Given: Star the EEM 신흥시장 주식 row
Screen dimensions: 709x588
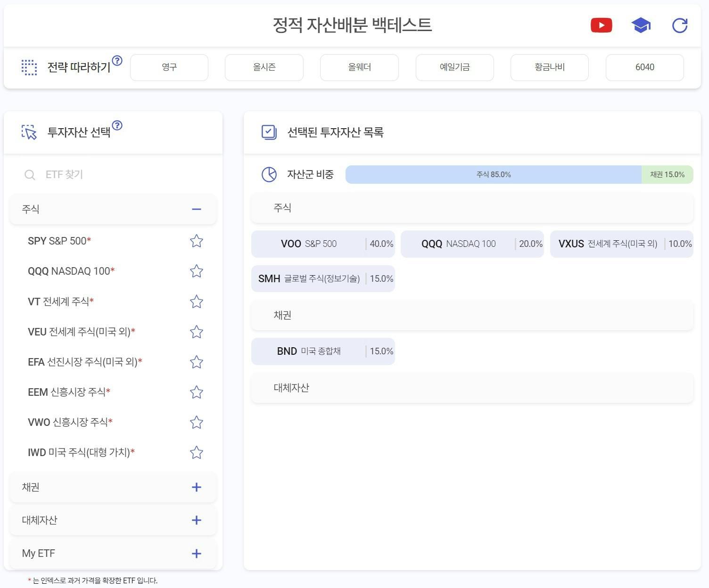Looking at the screenshot, I should click(197, 392).
